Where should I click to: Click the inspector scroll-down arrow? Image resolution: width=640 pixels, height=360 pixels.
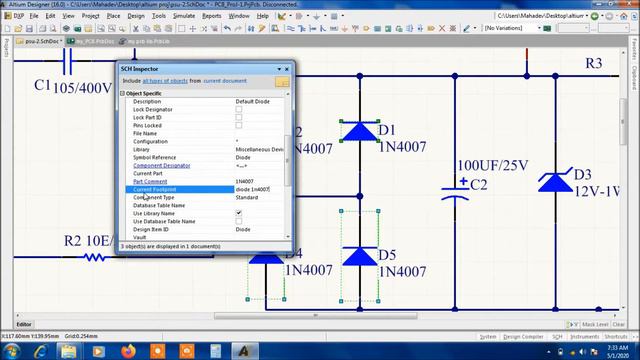[288, 236]
